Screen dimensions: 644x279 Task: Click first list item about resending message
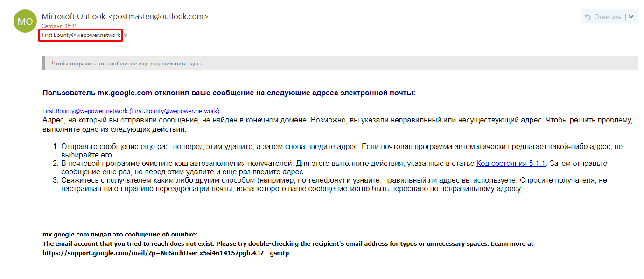point(342,150)
